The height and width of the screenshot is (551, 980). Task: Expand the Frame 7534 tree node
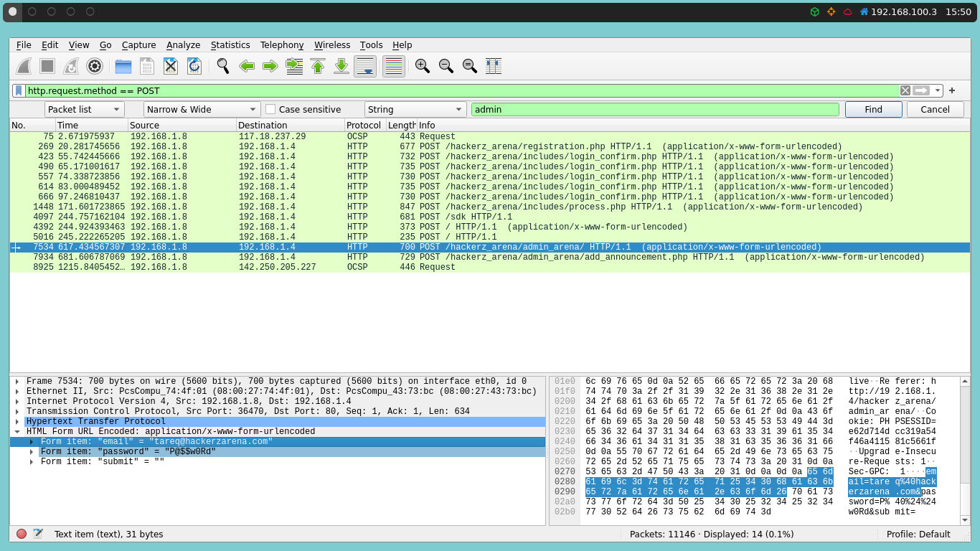click(17, 382)
